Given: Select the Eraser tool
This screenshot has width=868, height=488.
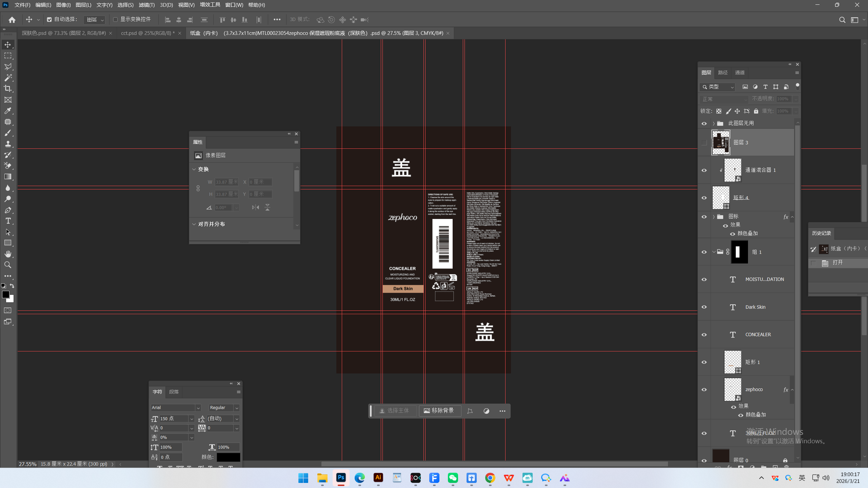Looking at the screenshot, I should coord(8,166).
